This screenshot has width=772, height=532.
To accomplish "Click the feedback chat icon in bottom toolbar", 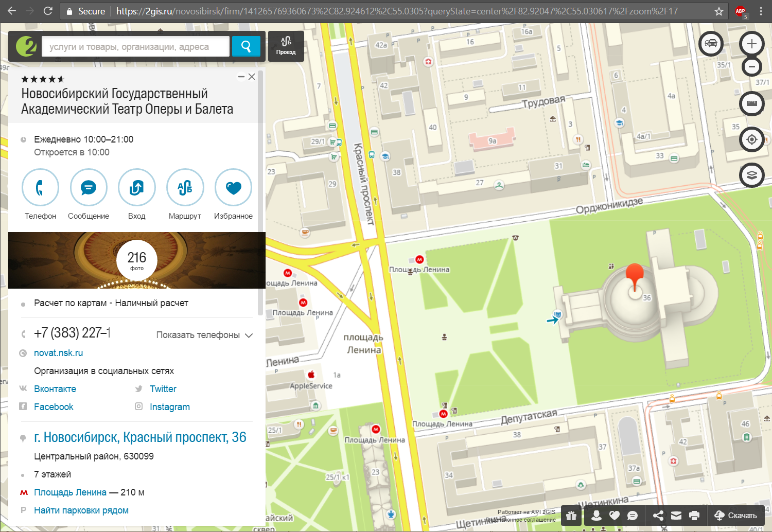I will 633,516.
